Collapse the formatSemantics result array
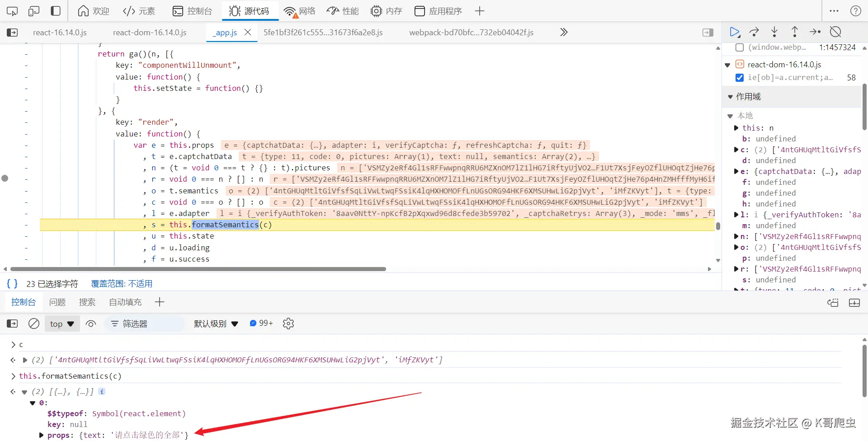The image size is (868, 441). [24, 392]
